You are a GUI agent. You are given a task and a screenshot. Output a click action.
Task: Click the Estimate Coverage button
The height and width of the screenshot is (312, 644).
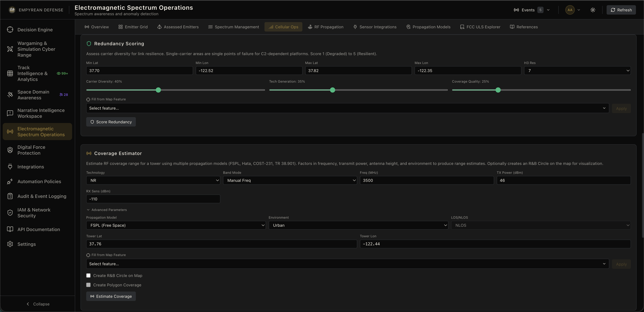click(111, 296)
